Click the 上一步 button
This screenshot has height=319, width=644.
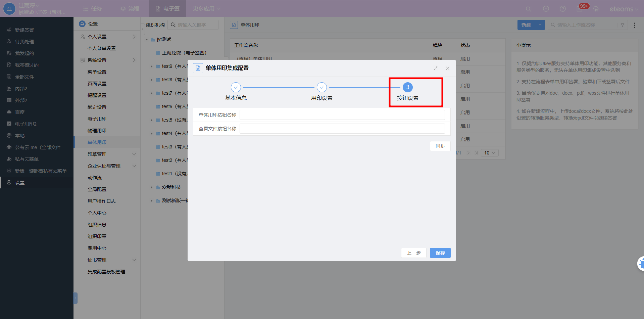click(x=413, y=253)
